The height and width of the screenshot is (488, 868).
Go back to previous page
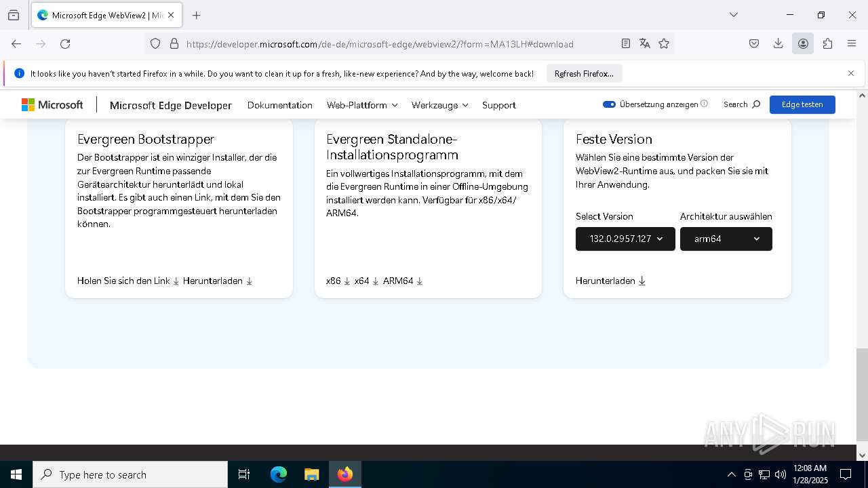point(16,43)
